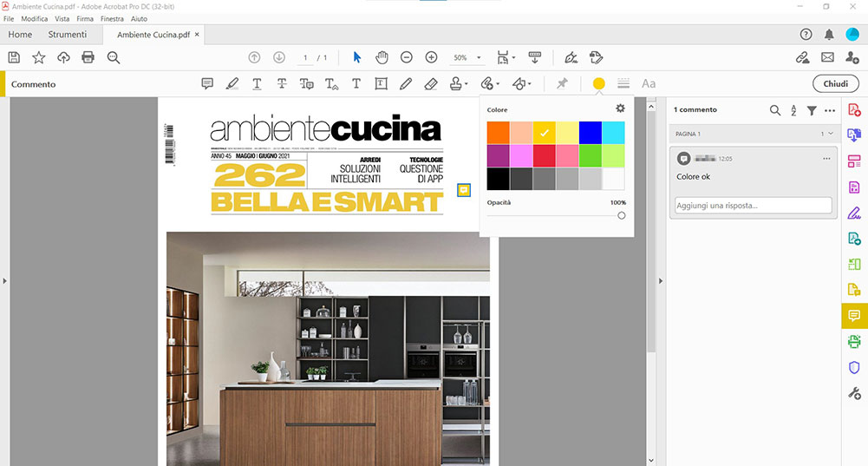Switch to the Strumenti tab
The width and height of the screenshot is (868, 466).
[x=67, y=35]
